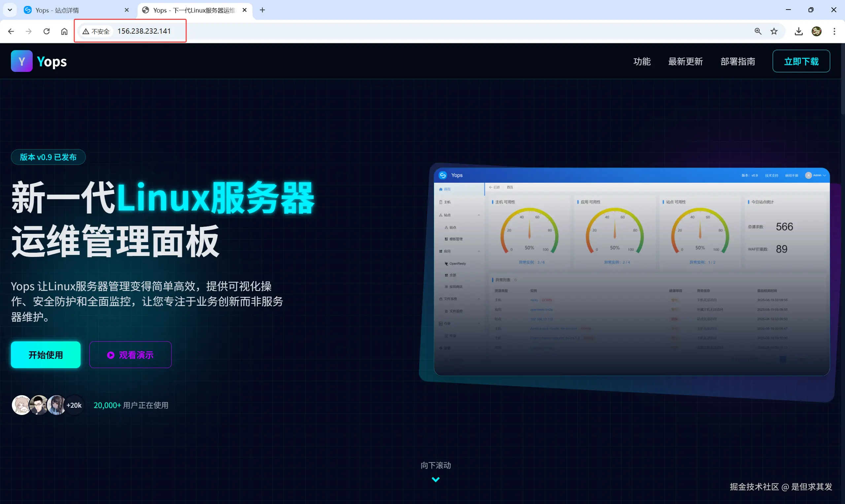The width and height of the screenshot is (845, 504).
Task: Bookmark page with star icon
Action: pyautogui.click(x=774, y=31)
